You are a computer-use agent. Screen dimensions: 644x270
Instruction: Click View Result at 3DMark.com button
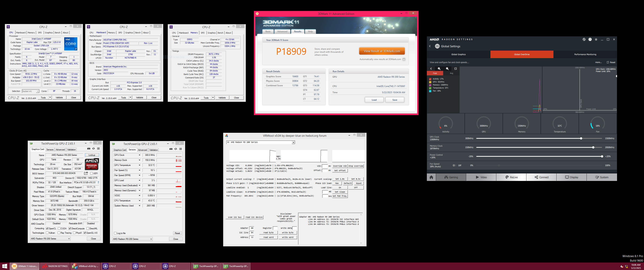(382, 51)
